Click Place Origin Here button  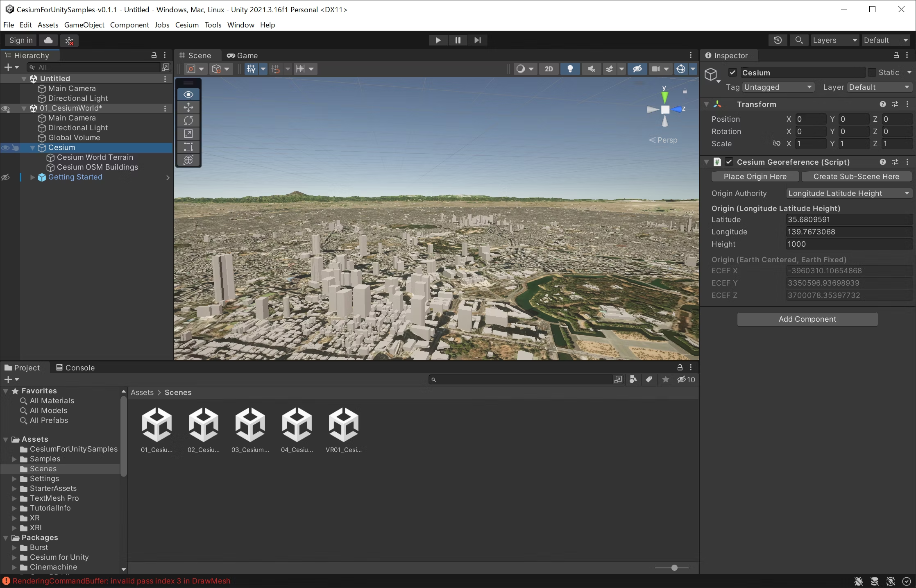(x=755, y=177)
